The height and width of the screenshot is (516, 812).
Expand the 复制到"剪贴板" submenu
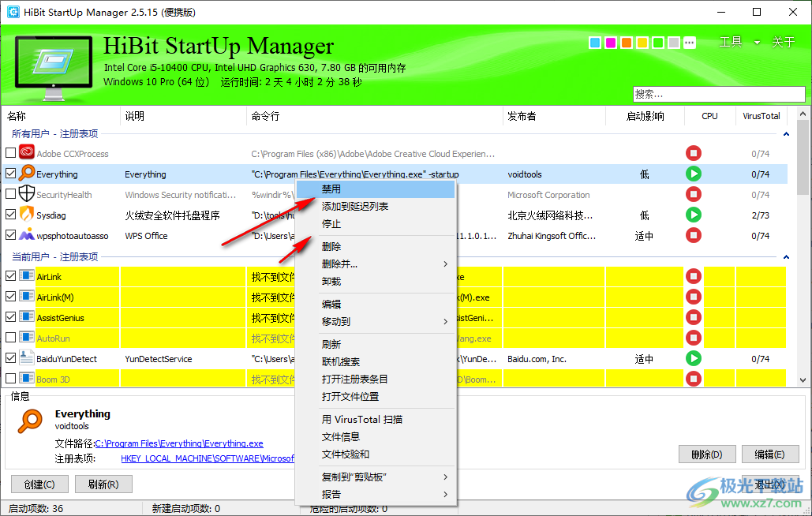[x=445, y=477]
